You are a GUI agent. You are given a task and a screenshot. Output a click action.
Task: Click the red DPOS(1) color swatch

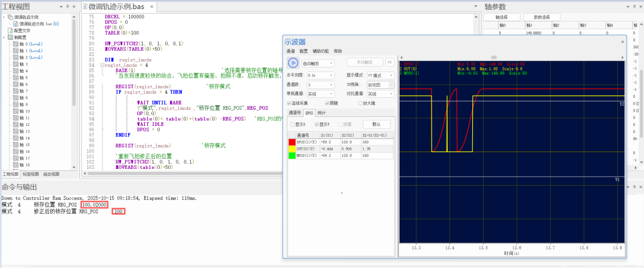[x=292, y=142]
